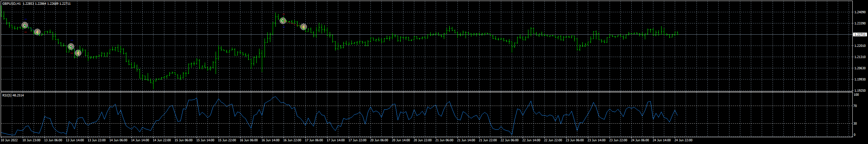
Task: Click time axis label 14 Jun 14:00
Action: [140, 140]
